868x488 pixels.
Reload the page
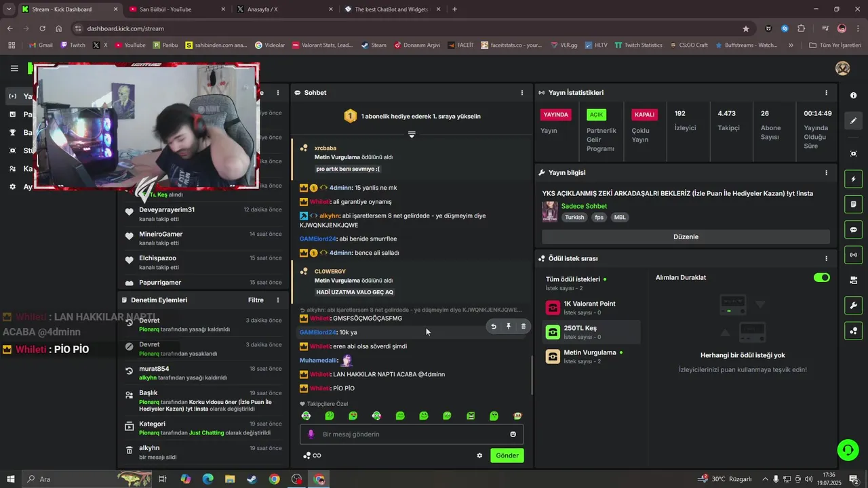[42, 28]
